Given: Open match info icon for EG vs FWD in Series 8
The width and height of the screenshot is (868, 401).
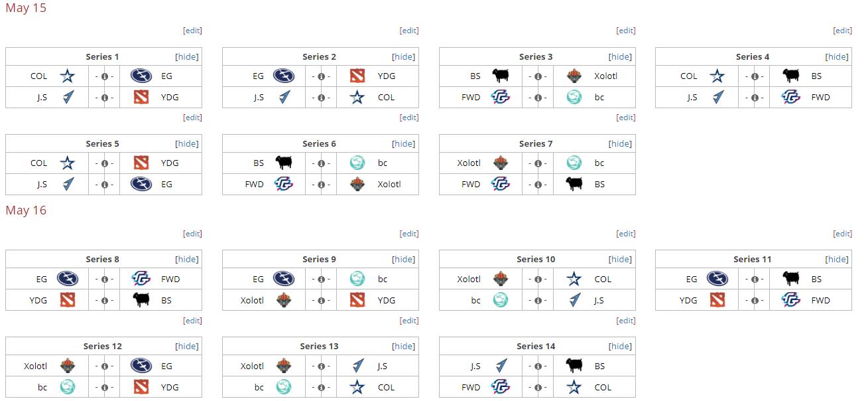Looking at the screenshot, I should click(x=104, y=280).
